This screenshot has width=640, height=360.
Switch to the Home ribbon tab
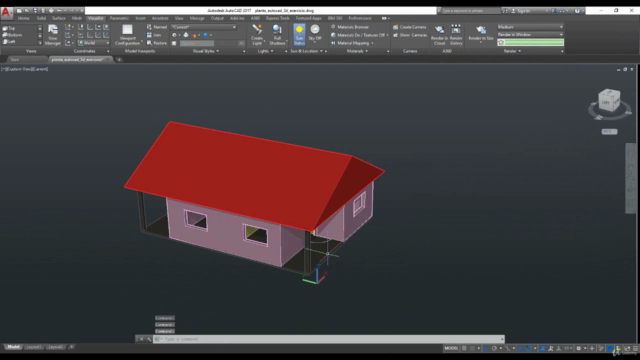point(24,18)
